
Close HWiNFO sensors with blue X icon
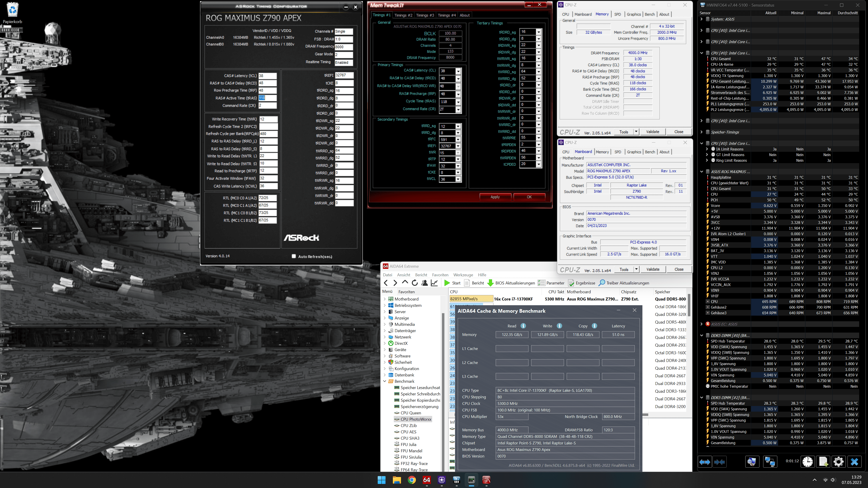[x=854, y=462]
